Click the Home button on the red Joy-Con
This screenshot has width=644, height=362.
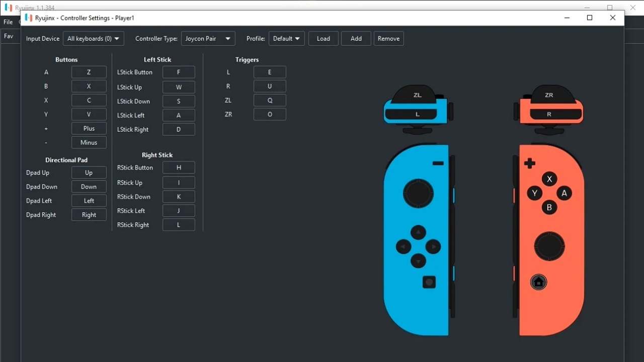[538, 282]
